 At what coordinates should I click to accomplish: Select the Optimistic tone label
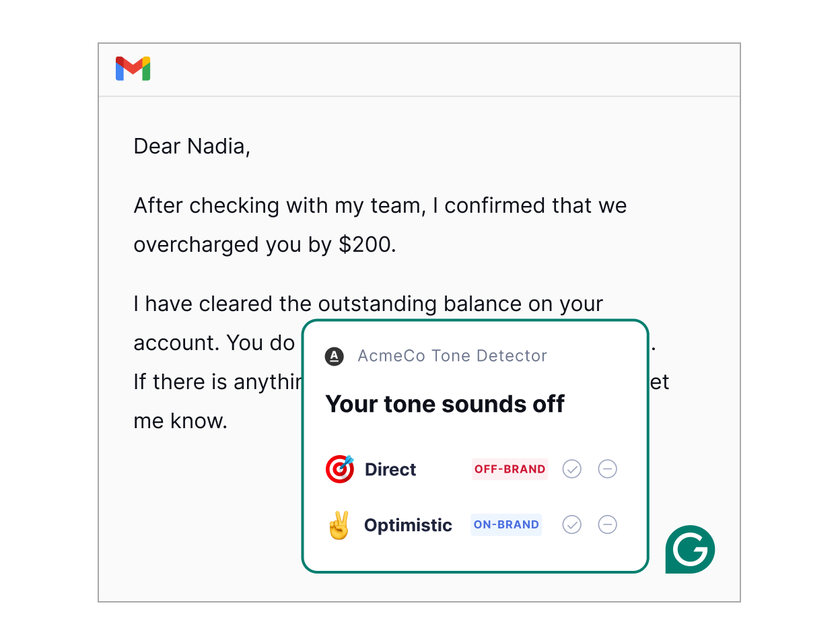[408, 524]
